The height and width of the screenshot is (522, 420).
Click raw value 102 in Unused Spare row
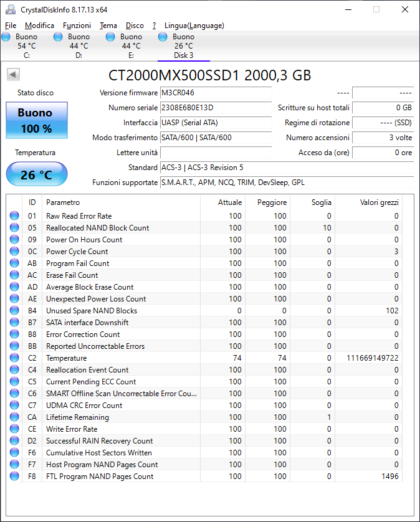[392, 311]
